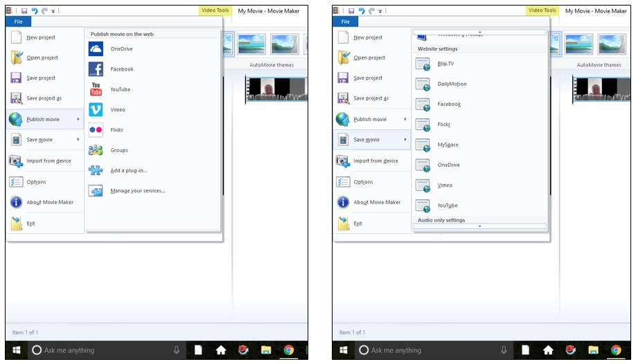The image size is (636, 364).
Task: Click Ask me anything box below Website settings window
Action: pyautogui.click(x=434, y=350)
